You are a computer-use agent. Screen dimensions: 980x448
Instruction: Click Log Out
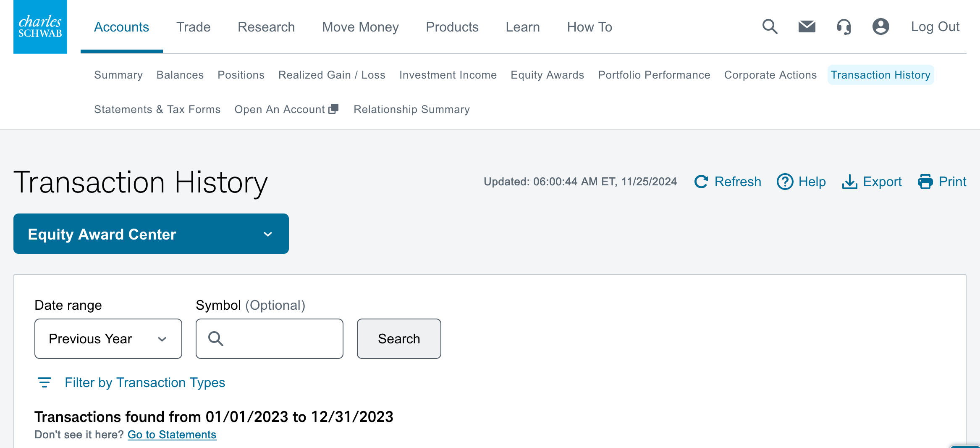(x=935, y=27)
